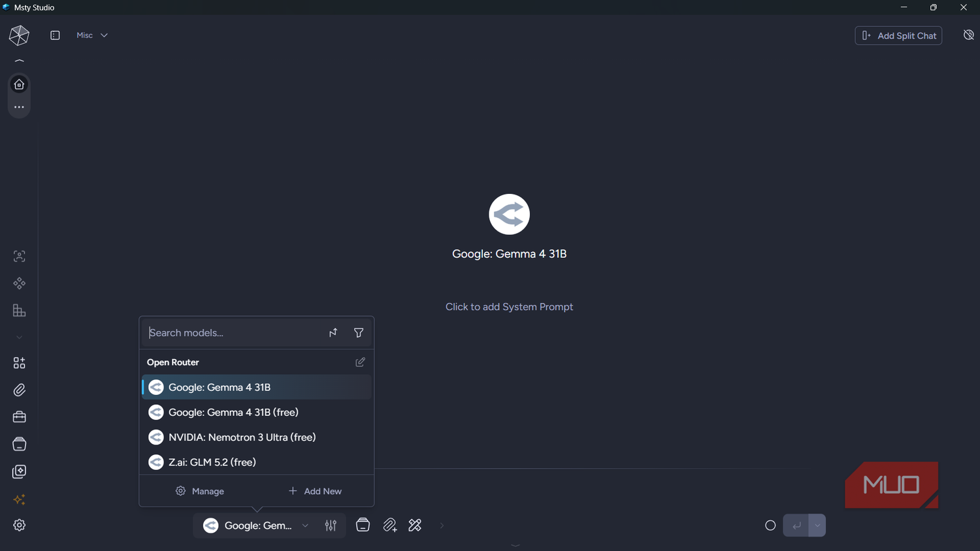The height and width of the screenshot is (551, 980).
Task: Click the Msty logo in the sidebar
Action: tap(19, 35)
